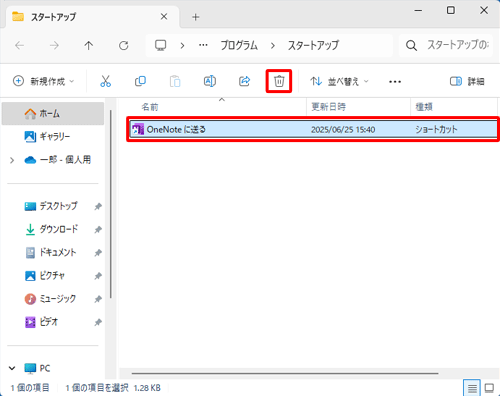The height and width of the screenshot is (396, 500).
Task: Click the navigation pane vertical scrollbar
Action: tap(111, 204)
